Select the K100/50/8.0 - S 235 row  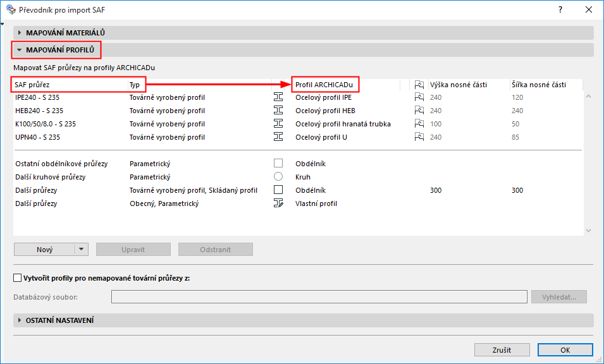298,124
